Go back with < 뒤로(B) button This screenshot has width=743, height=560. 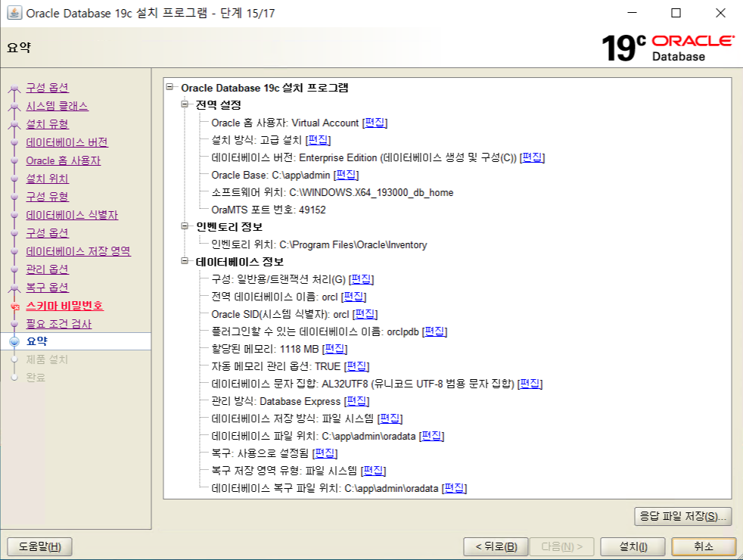tap(496, 546)
